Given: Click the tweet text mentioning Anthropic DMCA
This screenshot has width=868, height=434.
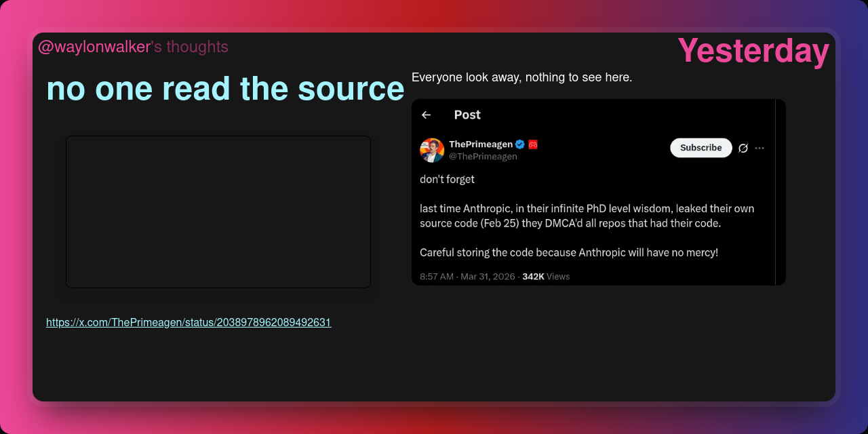Looking at the screenshot, I should pyautogui.click(x=587, y=216).
